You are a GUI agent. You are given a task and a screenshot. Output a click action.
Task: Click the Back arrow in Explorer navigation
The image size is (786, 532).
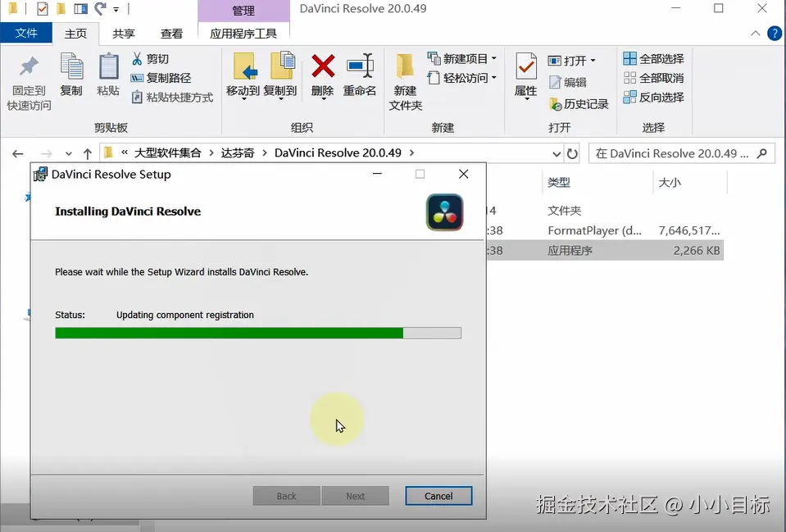coord(17,153)
